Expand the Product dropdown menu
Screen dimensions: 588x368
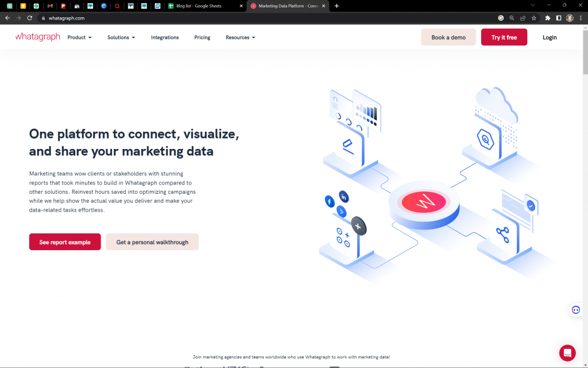point(79,37)
